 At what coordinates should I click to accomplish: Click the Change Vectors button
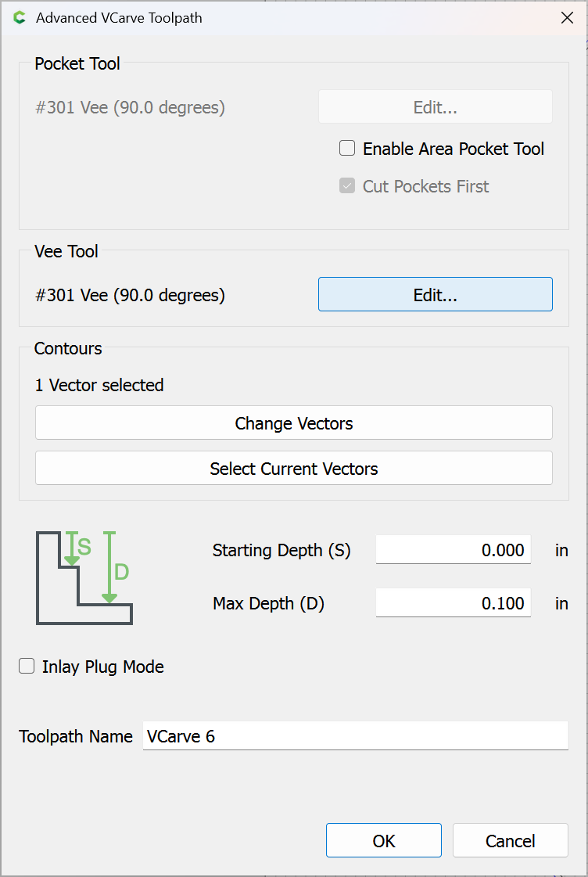click(293, 423)
